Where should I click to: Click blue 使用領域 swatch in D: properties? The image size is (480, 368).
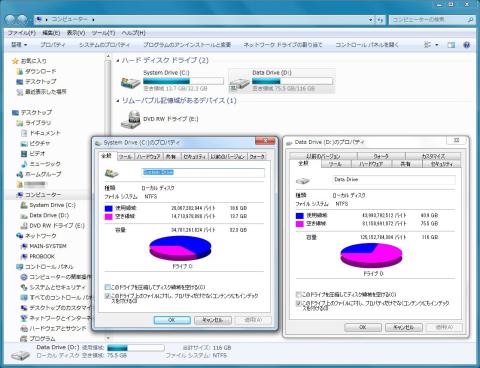300,216
